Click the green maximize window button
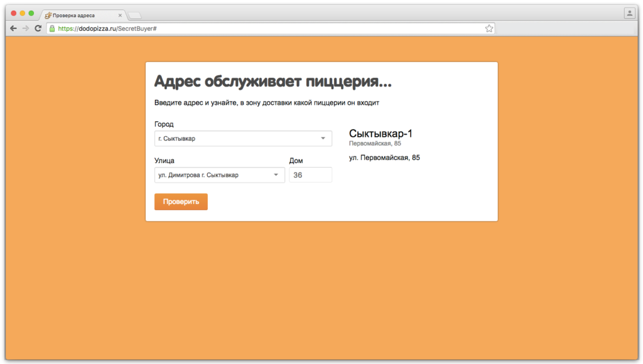The width and height of the screenshot is (643, 364). point(31,13)
